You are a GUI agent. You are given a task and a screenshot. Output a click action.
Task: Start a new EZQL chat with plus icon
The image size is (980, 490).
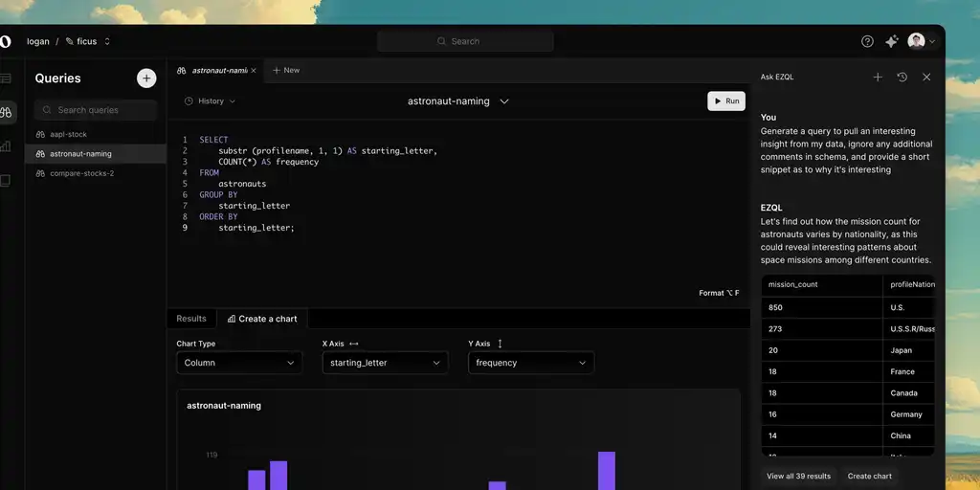tap(878, 77)
